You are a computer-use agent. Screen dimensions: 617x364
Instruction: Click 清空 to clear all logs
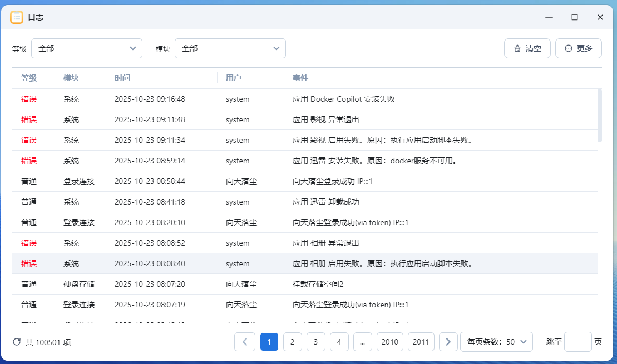click(x=527, y=48)
